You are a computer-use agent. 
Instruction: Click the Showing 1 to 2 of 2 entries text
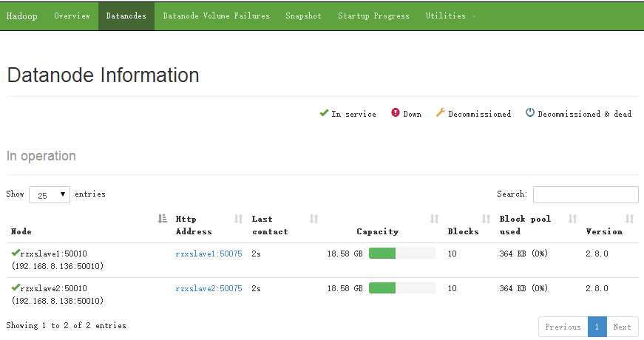pyautogui.click(x=66, y=326)
